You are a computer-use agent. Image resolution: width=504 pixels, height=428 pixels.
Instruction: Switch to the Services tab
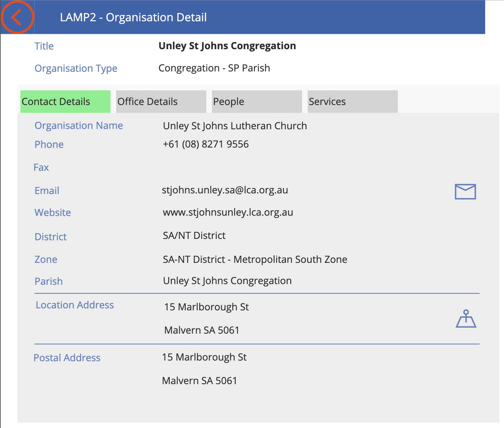coord(352,101)
